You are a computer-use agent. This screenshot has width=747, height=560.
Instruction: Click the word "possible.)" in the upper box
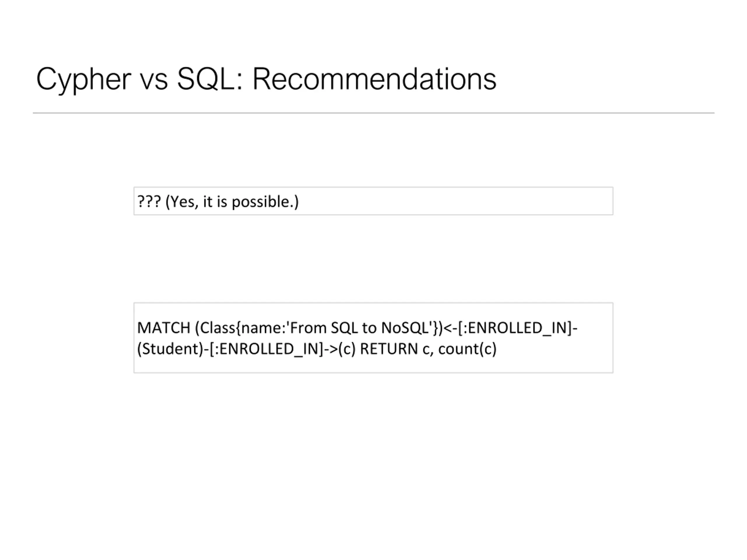tap(266, 202)
